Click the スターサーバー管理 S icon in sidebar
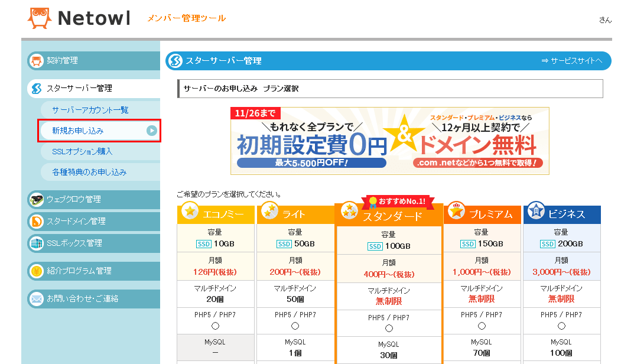634x364 pixels. (37, 89)
